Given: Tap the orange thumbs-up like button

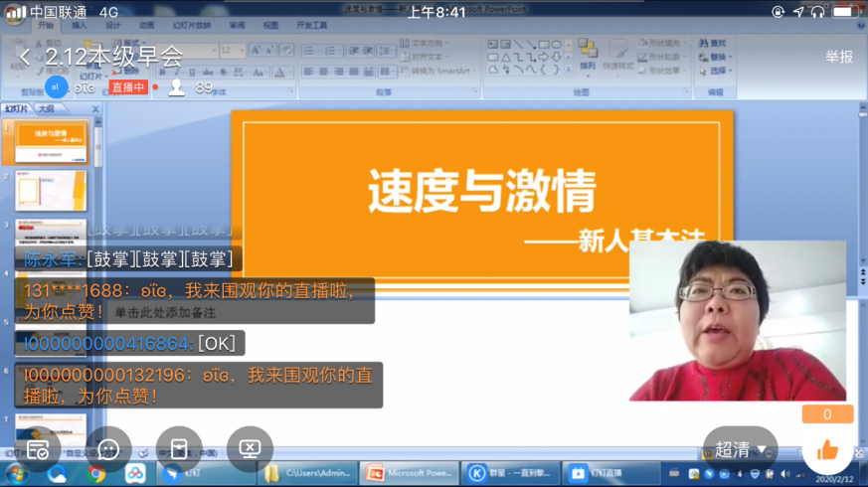Looking at the screenshot, I should point(827,450).
